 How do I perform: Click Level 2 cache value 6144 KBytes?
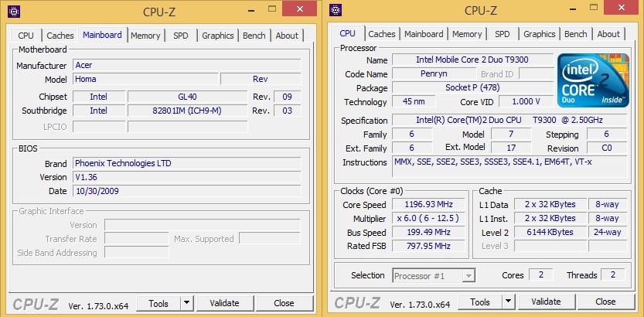pos(550,232)
